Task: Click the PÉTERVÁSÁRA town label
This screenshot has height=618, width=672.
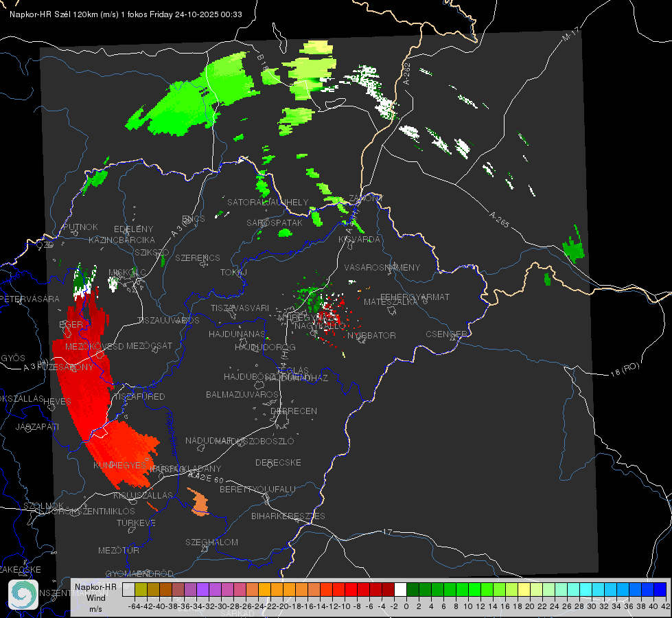Action: pyautogui.click(x=30, y=299)
